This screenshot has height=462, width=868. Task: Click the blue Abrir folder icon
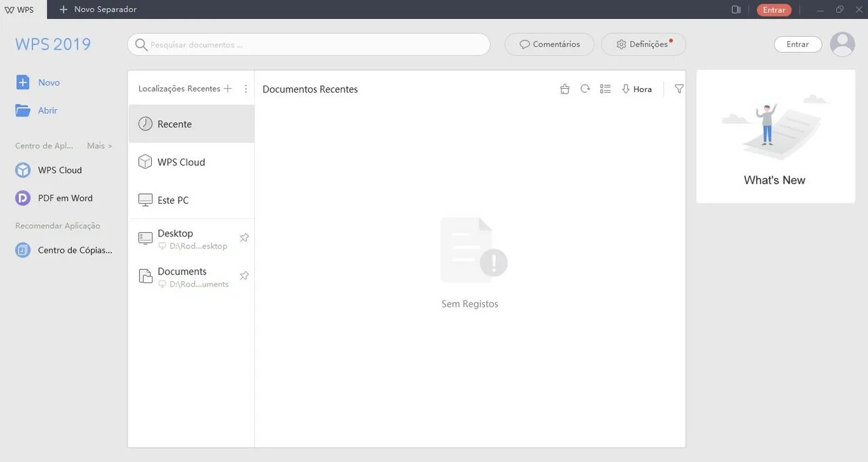(x=23, y=110)
